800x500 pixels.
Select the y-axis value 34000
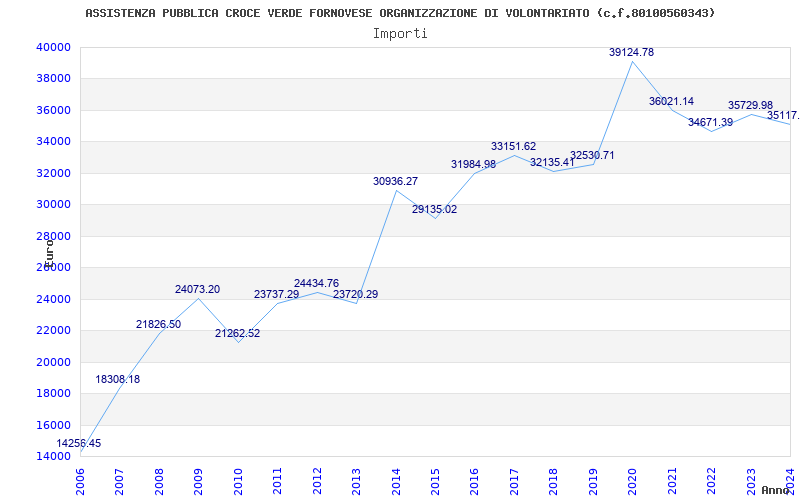click(53, 141)
